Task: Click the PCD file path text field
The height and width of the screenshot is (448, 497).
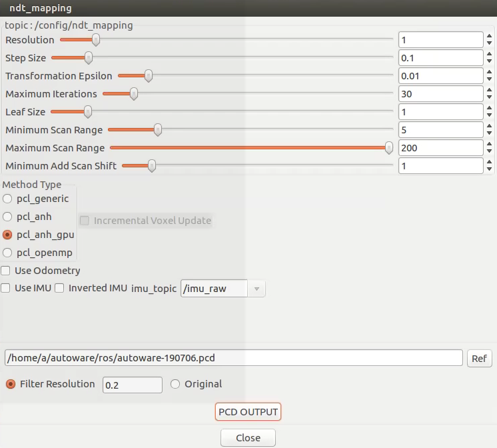Action: [234, 358]
